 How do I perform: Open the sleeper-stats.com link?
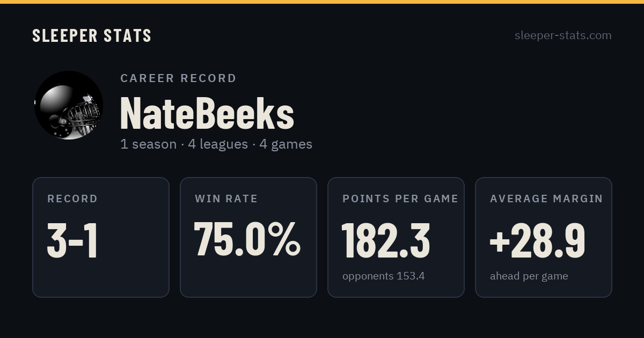(x=563, y=35)
